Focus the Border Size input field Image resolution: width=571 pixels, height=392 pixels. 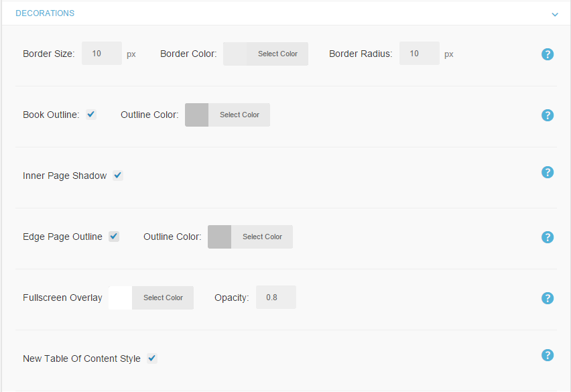[102, 54]
